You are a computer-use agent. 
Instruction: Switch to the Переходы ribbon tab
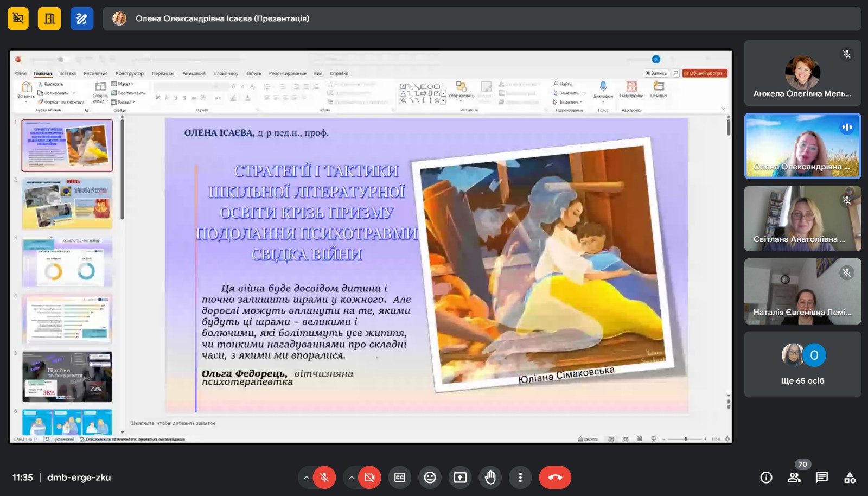(x=163, y=73)
